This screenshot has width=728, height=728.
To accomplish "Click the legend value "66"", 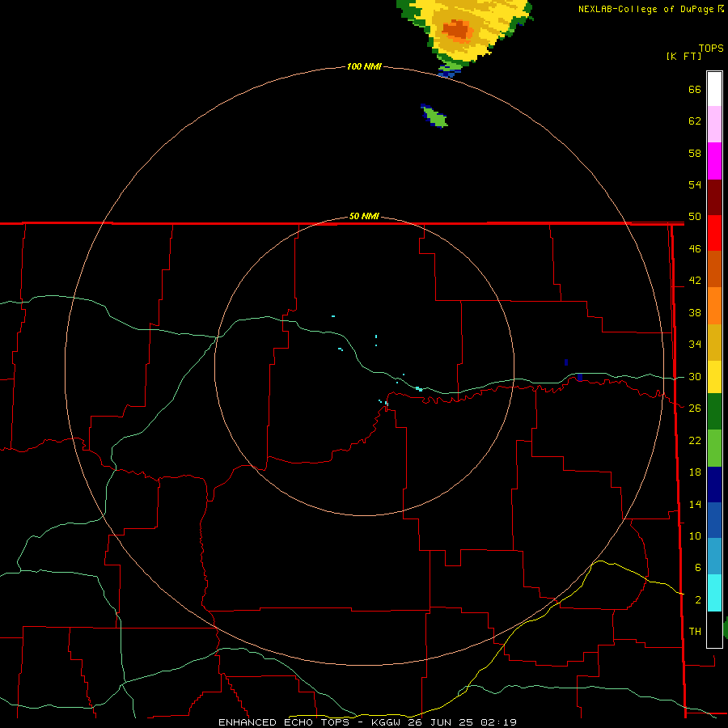I will (695, 90).
